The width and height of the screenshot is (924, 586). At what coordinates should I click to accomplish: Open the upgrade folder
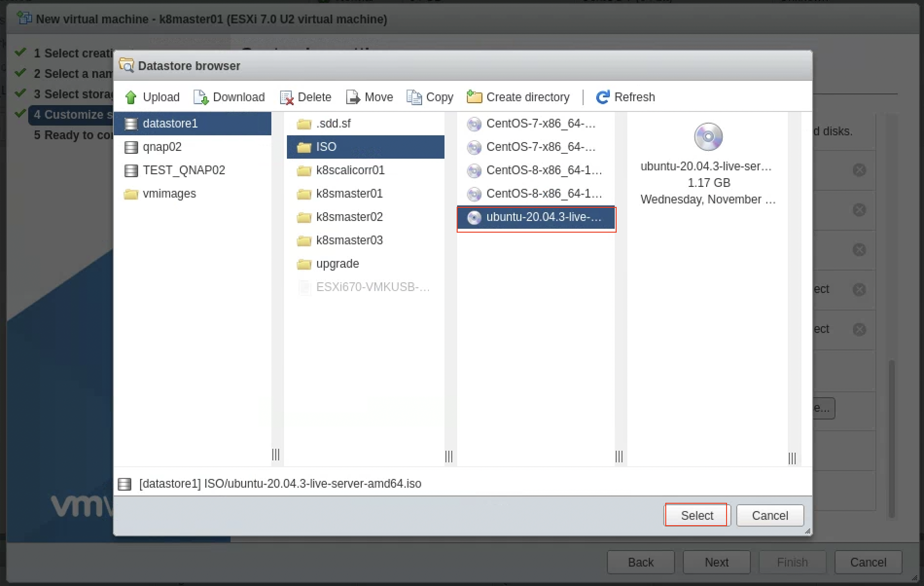(x=365, y=264)
